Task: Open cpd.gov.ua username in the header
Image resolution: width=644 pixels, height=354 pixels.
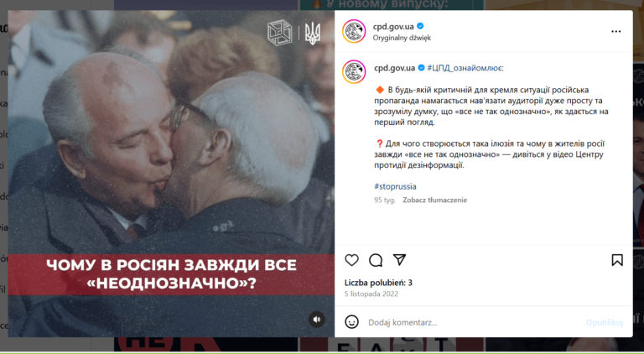Action: (x=393, y=27)
